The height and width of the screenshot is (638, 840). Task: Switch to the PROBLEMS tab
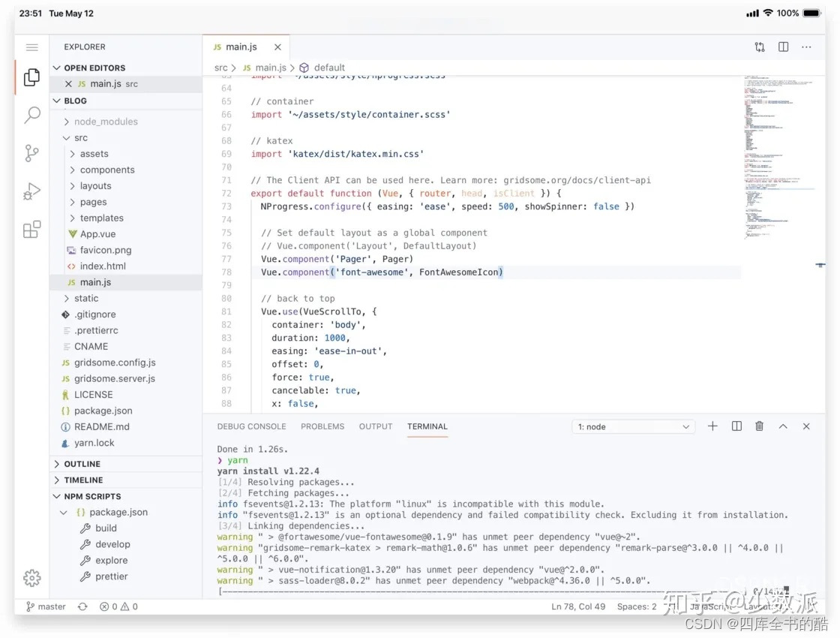tap(322, 426)
